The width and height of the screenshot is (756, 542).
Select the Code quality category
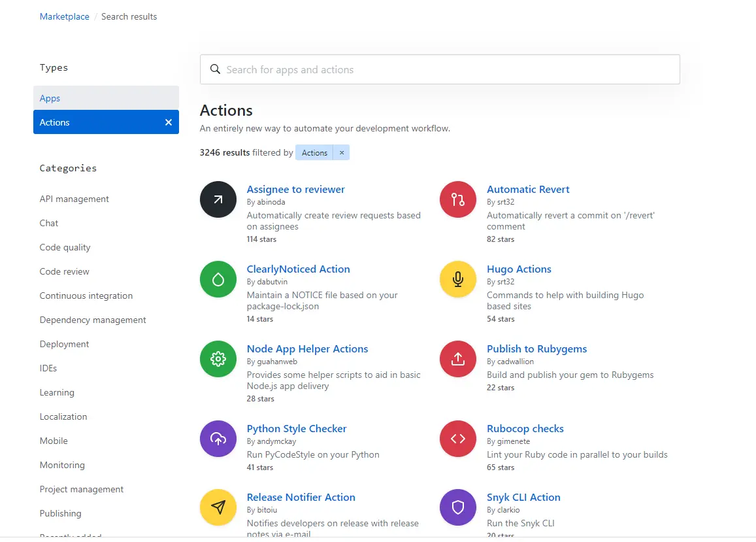65,247
